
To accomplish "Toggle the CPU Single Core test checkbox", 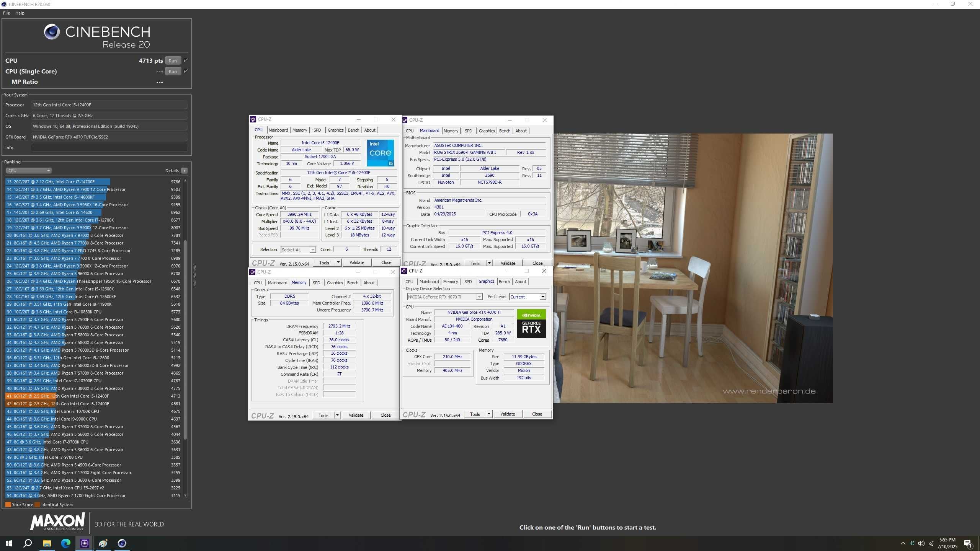I will 186,71.
